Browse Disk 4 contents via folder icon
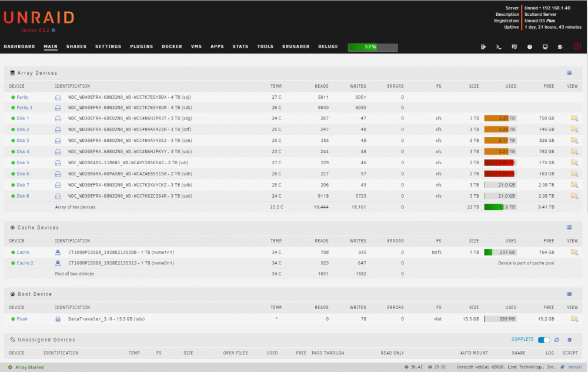Viewport: 588px width, 372px height. coord(574,152)
